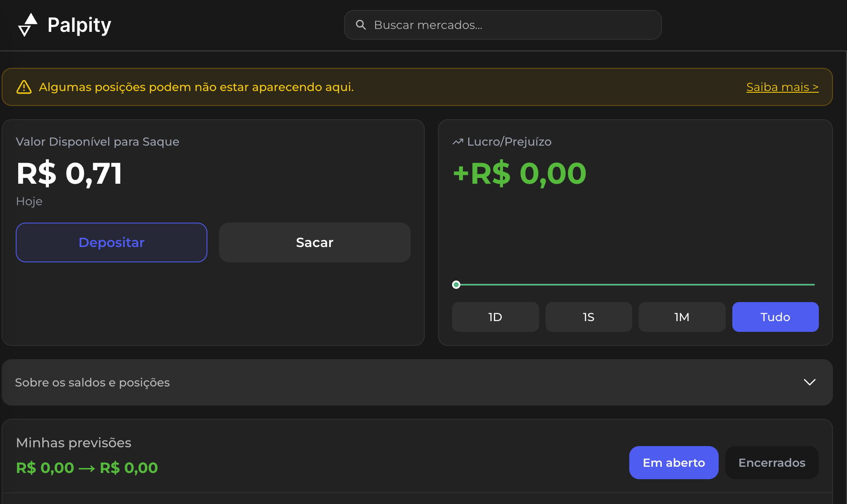
Task: Click the chart line start point marker
Action: tap(456, 285)
